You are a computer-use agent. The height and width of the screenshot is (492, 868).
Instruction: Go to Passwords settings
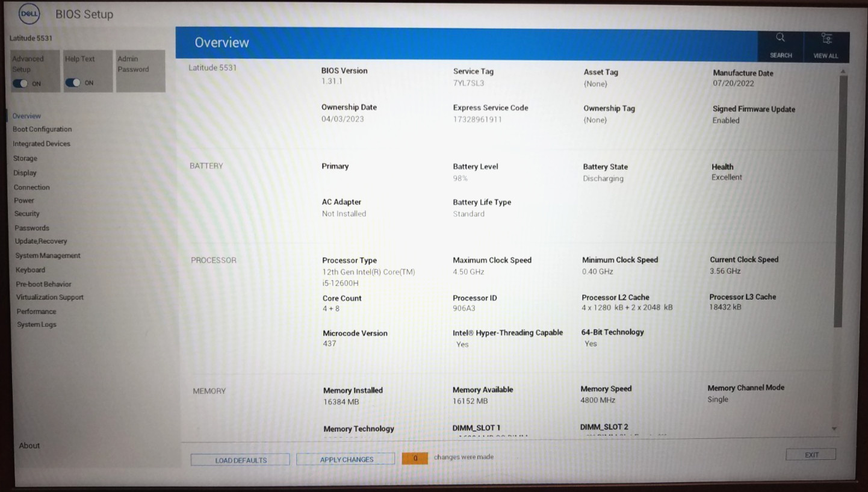click(32, 228)
